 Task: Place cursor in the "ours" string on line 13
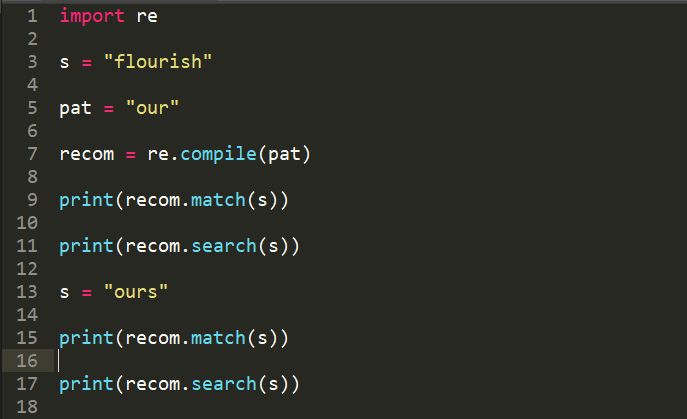pyautogui.click(x=136, y=292)
